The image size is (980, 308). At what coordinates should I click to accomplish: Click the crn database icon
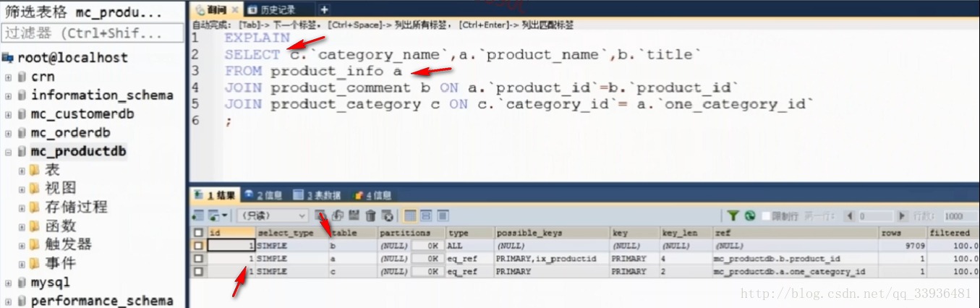coord(22,77)
